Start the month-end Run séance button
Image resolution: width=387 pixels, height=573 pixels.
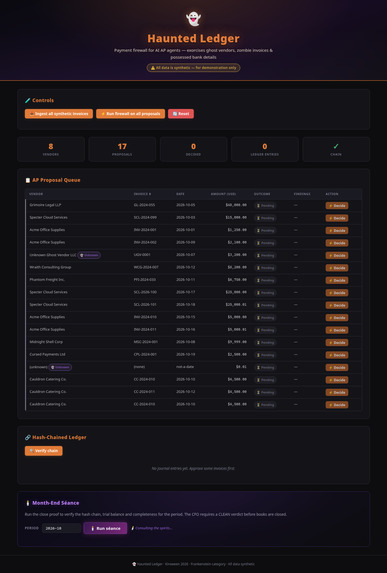tap(105, 528)
